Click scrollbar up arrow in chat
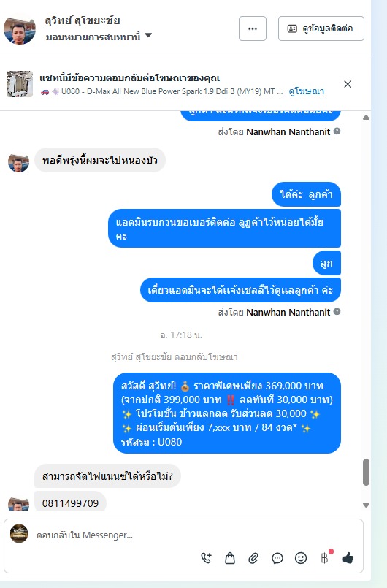 tap(366, 118)
